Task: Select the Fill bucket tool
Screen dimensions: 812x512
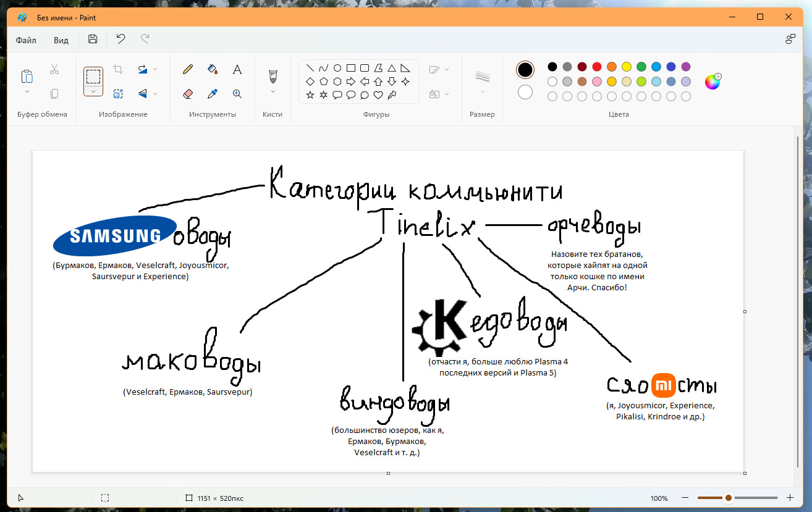Action: point(213,70)
